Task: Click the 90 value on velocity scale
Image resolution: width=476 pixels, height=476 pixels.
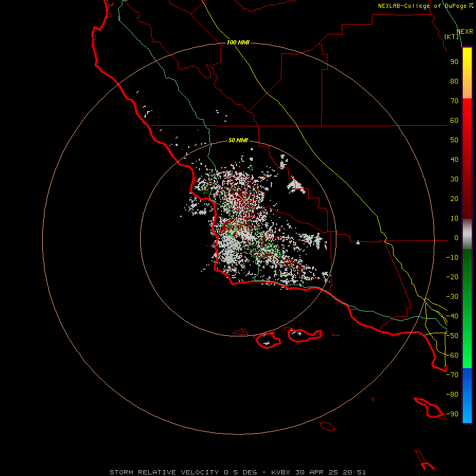Action: tap(454, 62)
